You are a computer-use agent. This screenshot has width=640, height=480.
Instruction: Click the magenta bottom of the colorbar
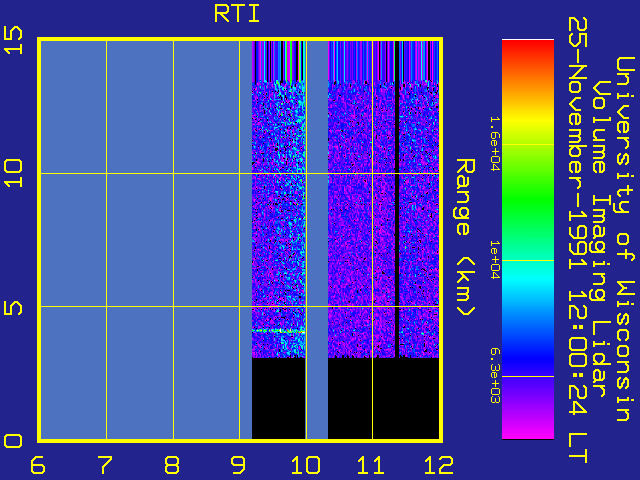point(528,431)
